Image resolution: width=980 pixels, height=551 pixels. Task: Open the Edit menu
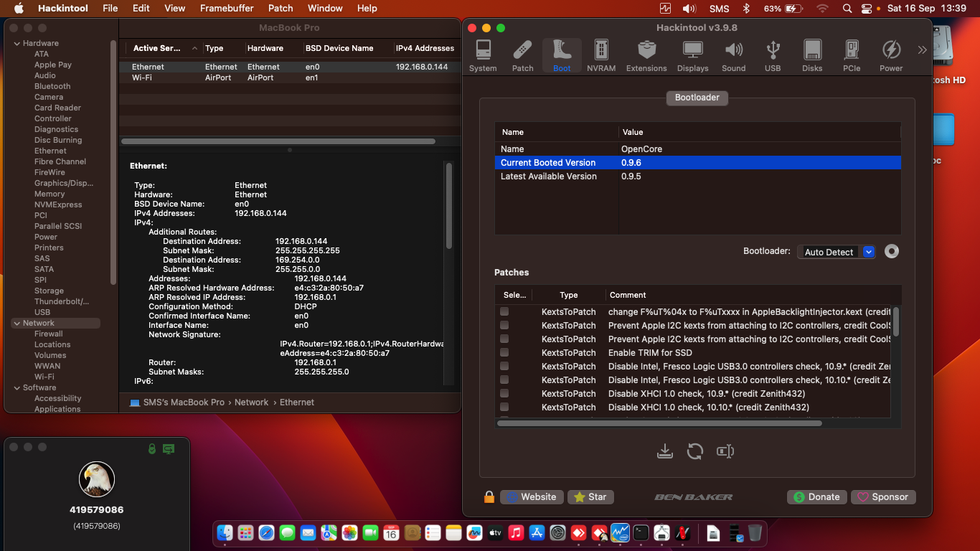click(141, 9)
